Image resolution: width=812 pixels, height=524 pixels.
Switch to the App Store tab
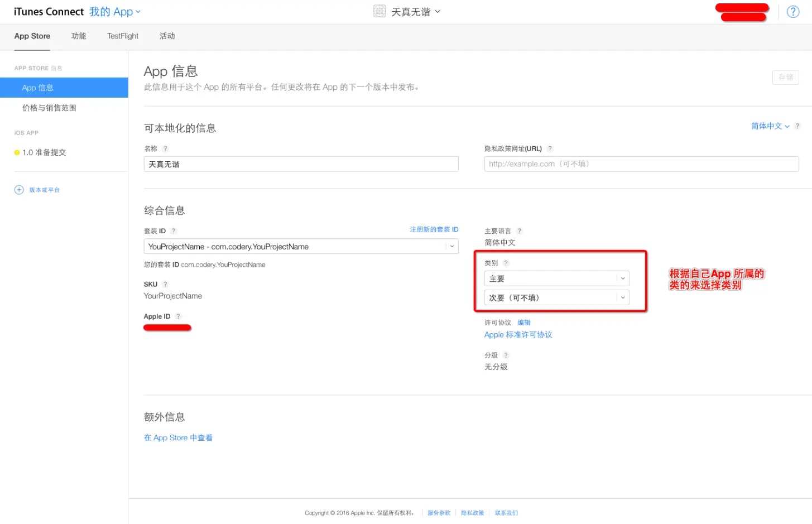click(32, 36)
